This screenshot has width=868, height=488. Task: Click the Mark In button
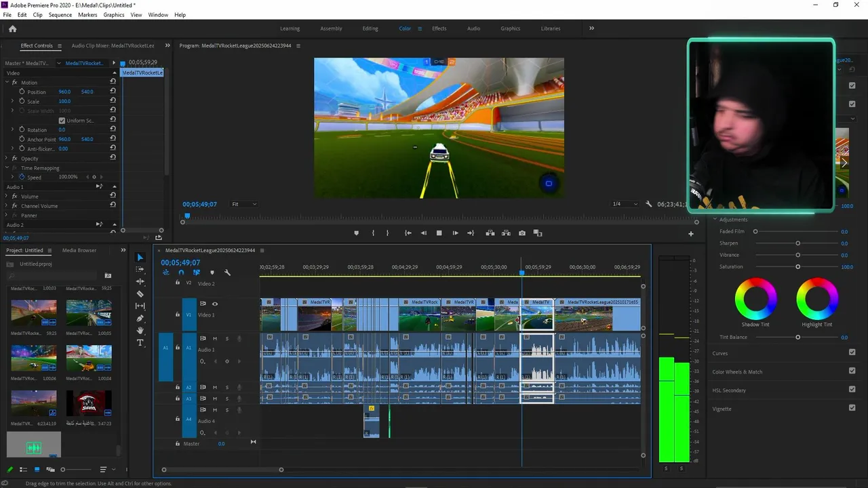point(373,233)
